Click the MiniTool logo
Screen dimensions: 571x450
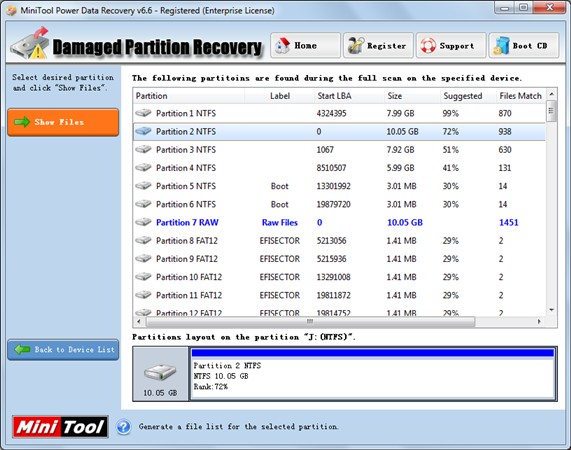(60, 427)
